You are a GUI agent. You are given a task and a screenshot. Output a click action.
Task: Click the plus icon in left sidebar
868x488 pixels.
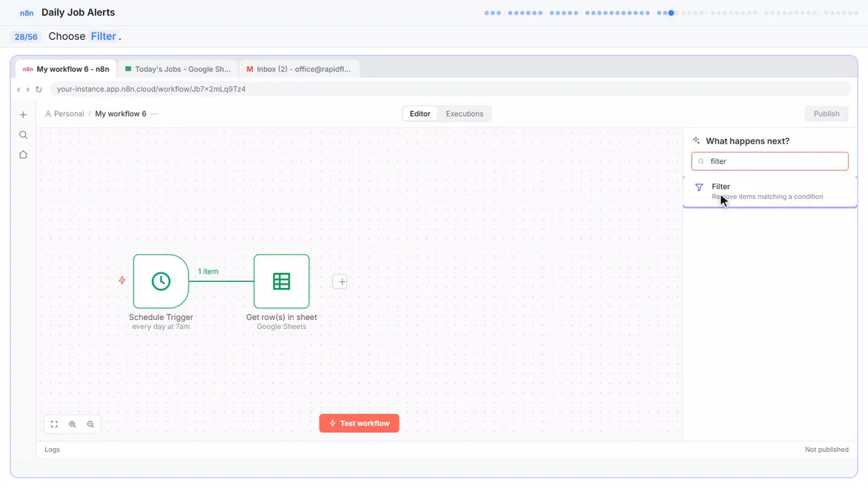(x=23, y=115)
